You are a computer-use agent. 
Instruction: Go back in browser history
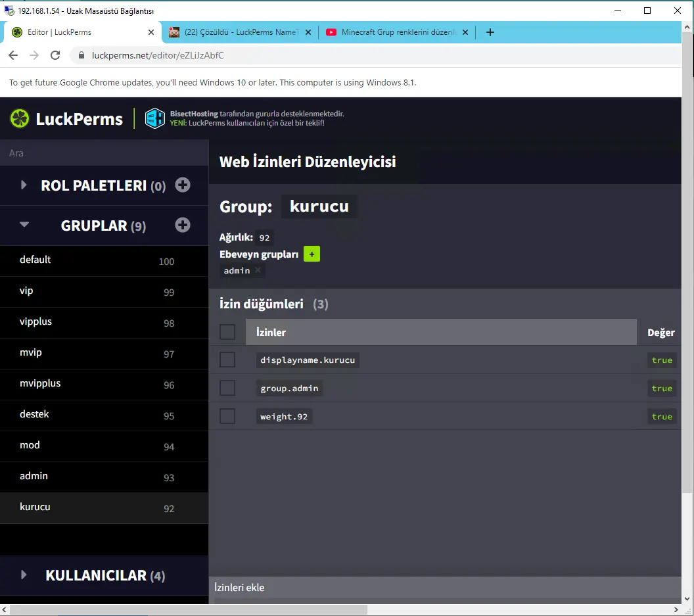coord(13,55)
